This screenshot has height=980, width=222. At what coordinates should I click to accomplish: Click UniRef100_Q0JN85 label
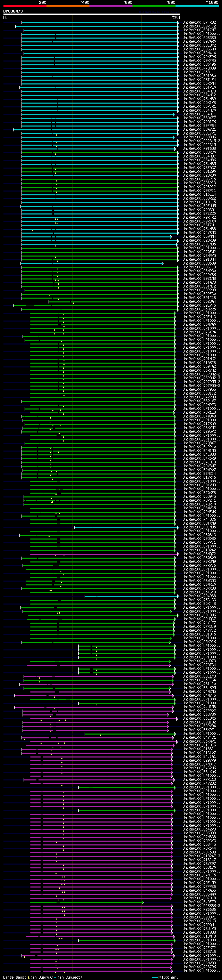pyautogui.click(x=199, y=527)
